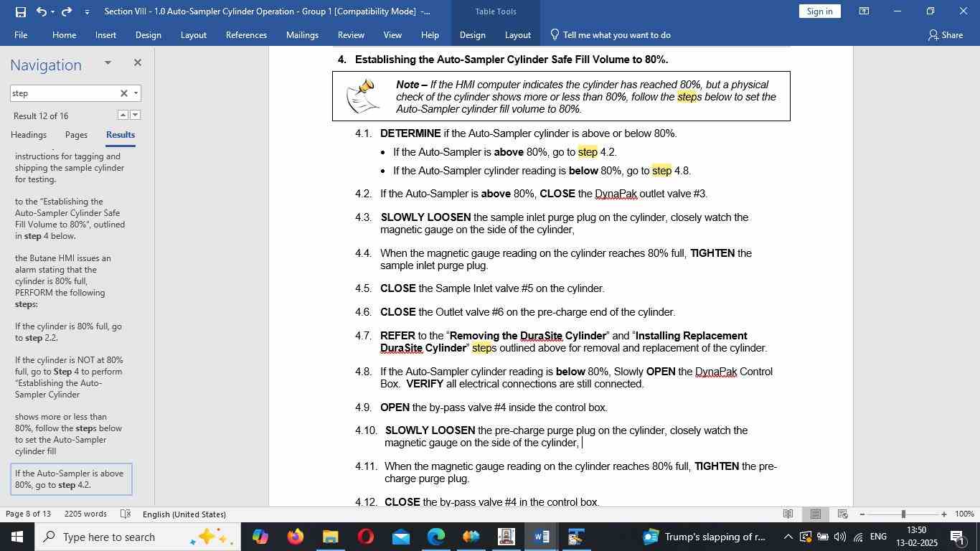Click the taskbar search box
Viewport: 980px width, 551px height.
tap(137, 537)
